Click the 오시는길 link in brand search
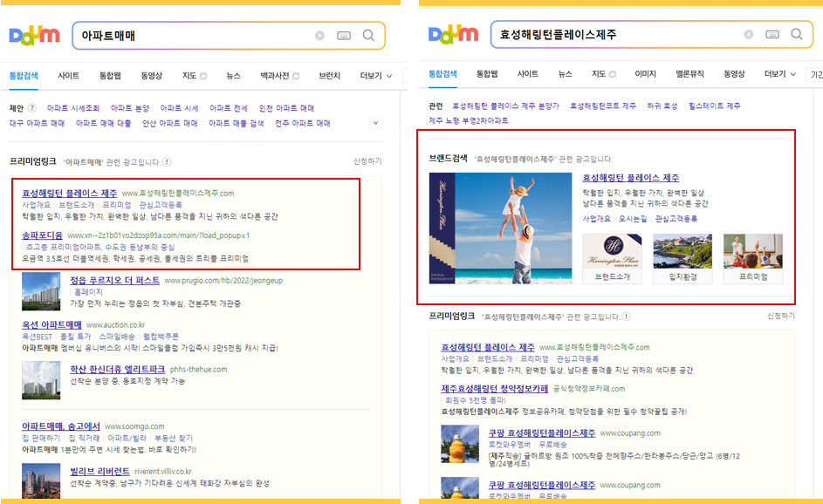The width and height of the screenshot is (823, 504). coord(633,219)
